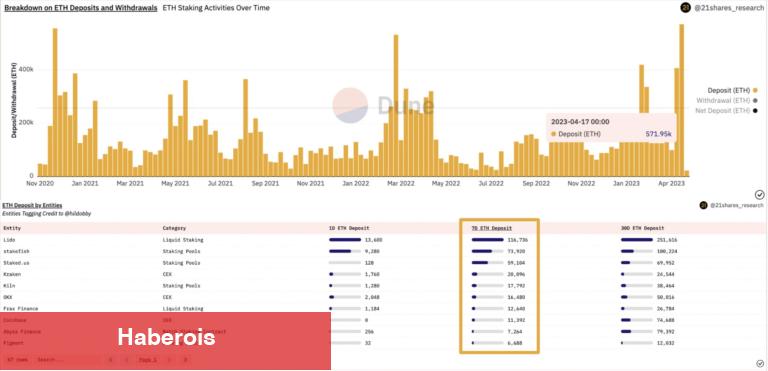Open the ETH Deposit by Entities title link
The height and width of the screenshot is (371, 768).
click(32, 205)
